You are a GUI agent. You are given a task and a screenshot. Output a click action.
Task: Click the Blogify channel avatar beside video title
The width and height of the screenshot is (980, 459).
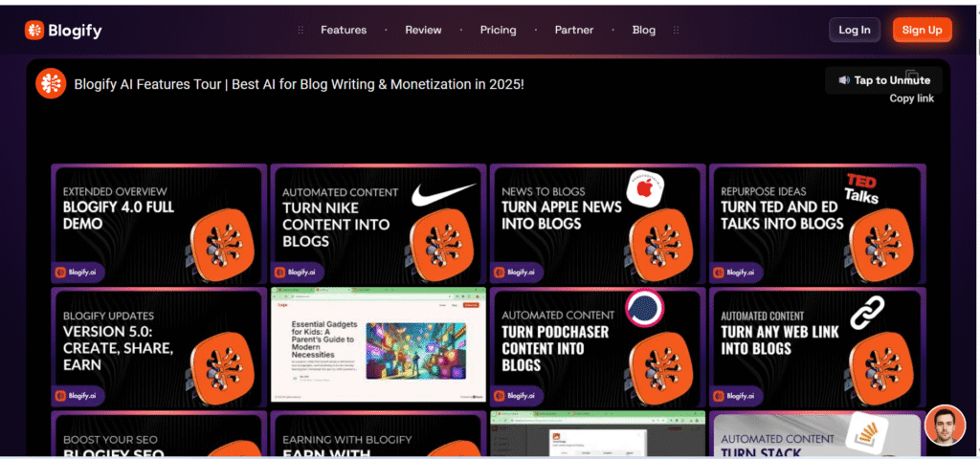click(51, 84)
